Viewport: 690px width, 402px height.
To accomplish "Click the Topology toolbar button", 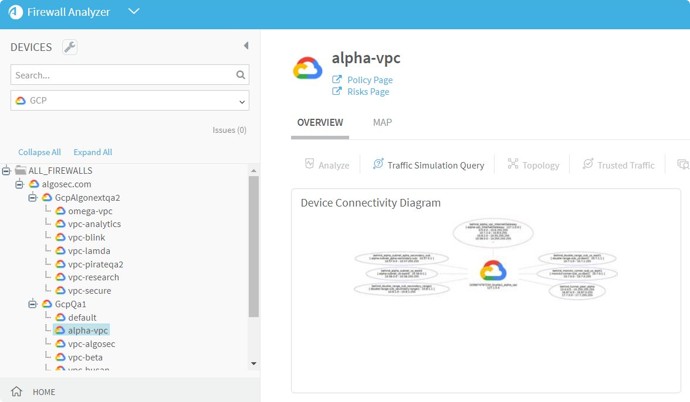I will pos(532,164).
